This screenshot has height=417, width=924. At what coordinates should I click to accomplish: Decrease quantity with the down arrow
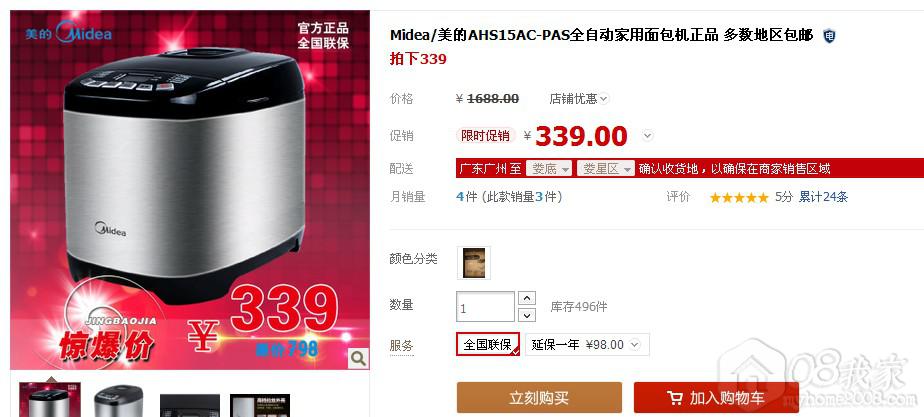tap(526, 315)
